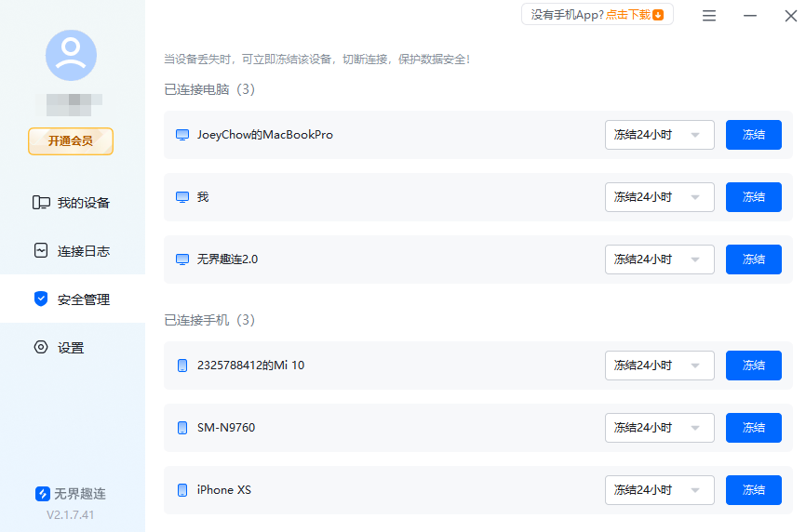Open freeze duration dropdown for JoeyChow的MacBookPro

pos(660,135)
